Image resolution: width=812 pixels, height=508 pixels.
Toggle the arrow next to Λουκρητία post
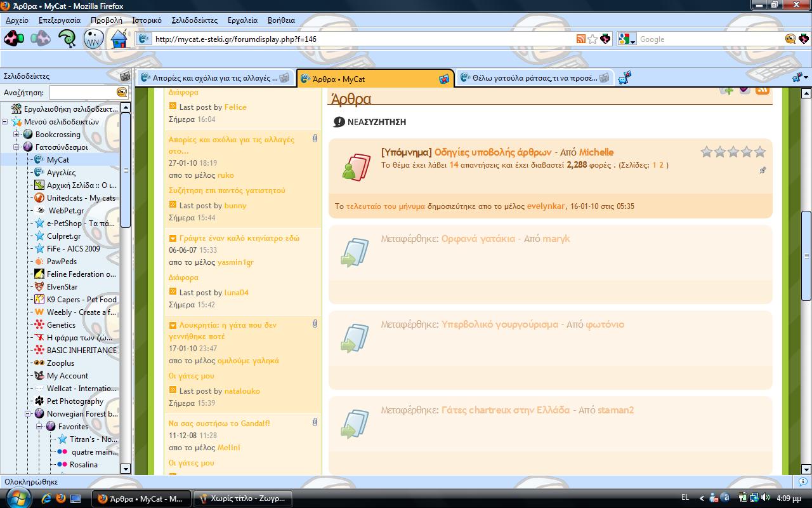point(173,325)
